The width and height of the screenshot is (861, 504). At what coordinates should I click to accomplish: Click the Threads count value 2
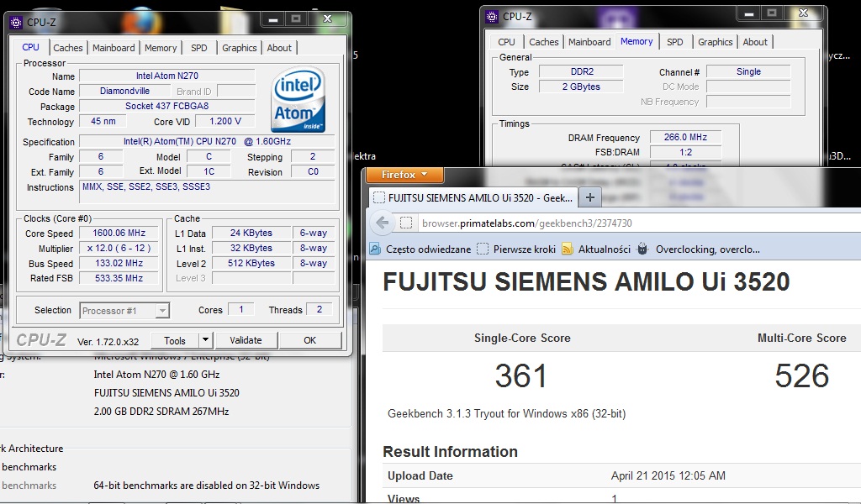[x=319, y=309]
